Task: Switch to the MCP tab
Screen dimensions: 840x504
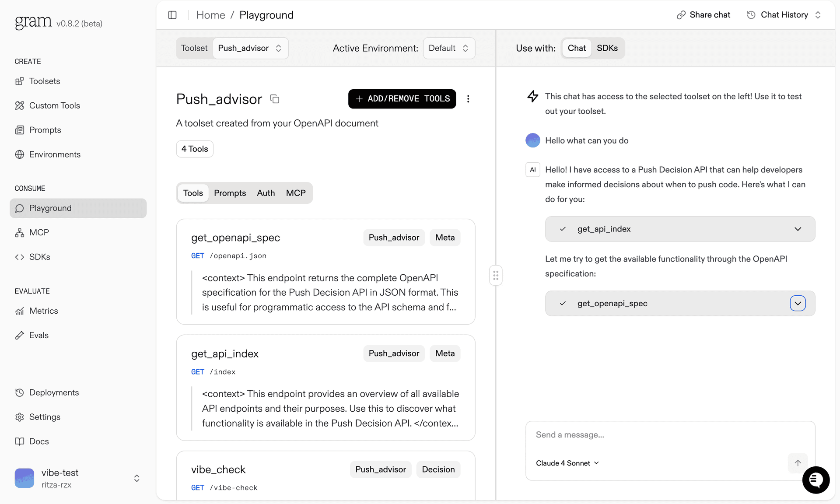Action: pyautogui.click(x=296, y=193)
